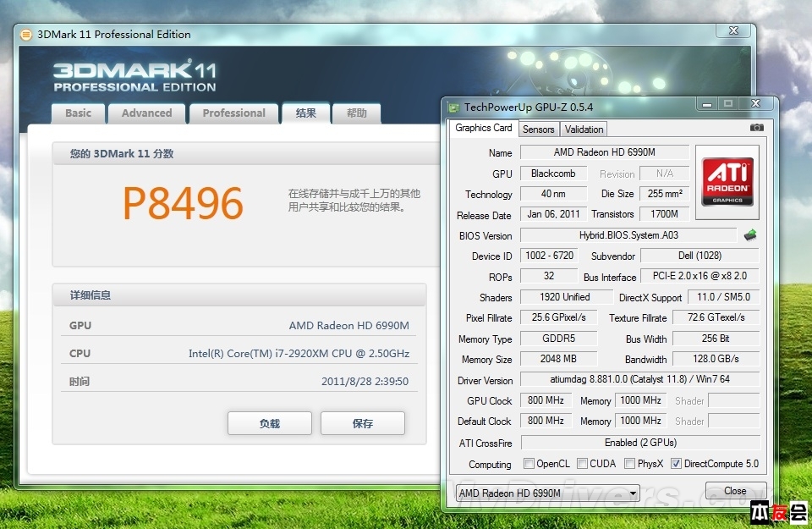Click the GPU-Z title bar app icon
812x529 pixels.
point(453,107)
